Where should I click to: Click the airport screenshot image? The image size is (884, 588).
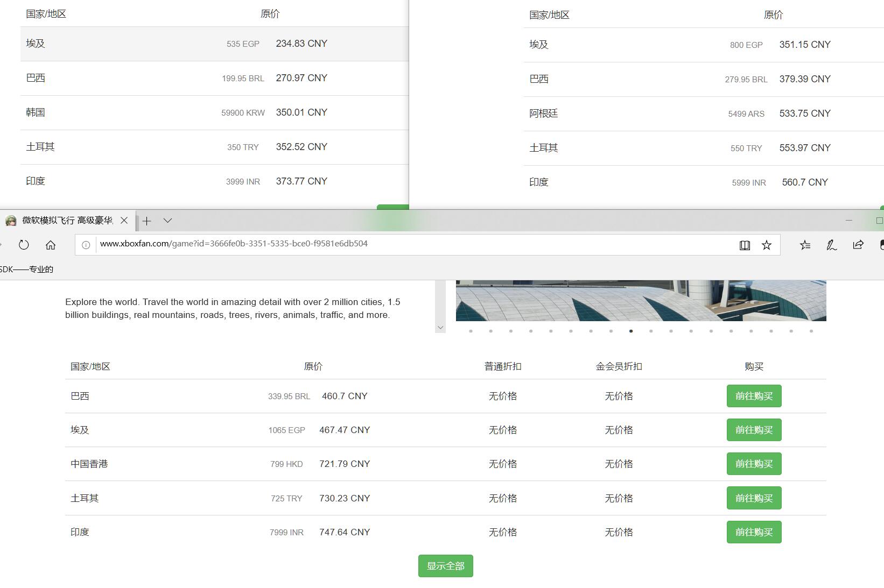tap(641, 300)
